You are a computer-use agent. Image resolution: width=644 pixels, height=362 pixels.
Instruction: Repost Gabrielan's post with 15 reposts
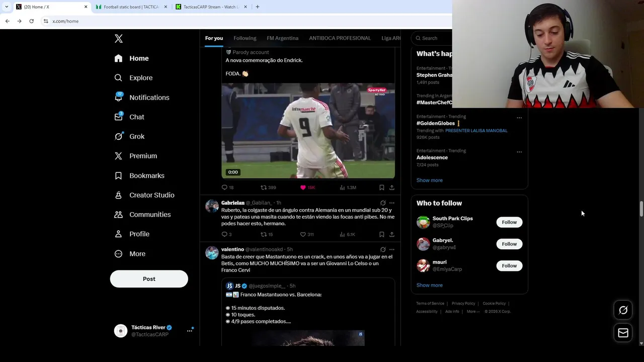tap(267, 234)
